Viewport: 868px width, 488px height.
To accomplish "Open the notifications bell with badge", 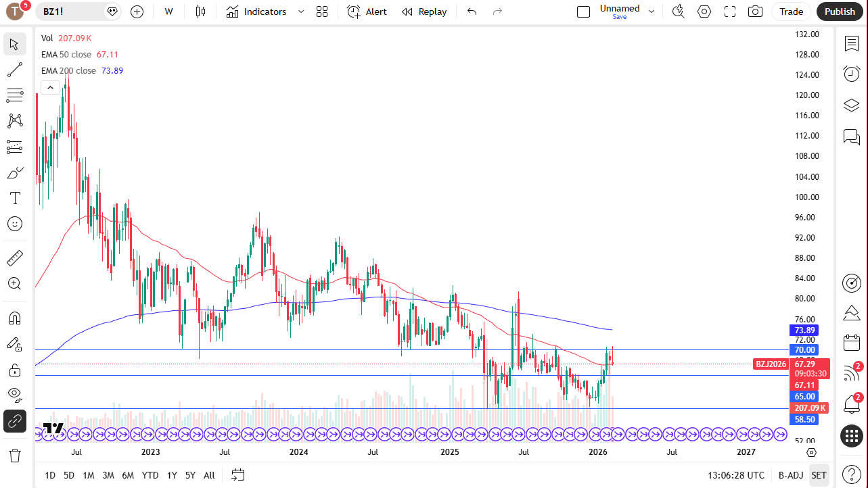I will click(852, 404).
